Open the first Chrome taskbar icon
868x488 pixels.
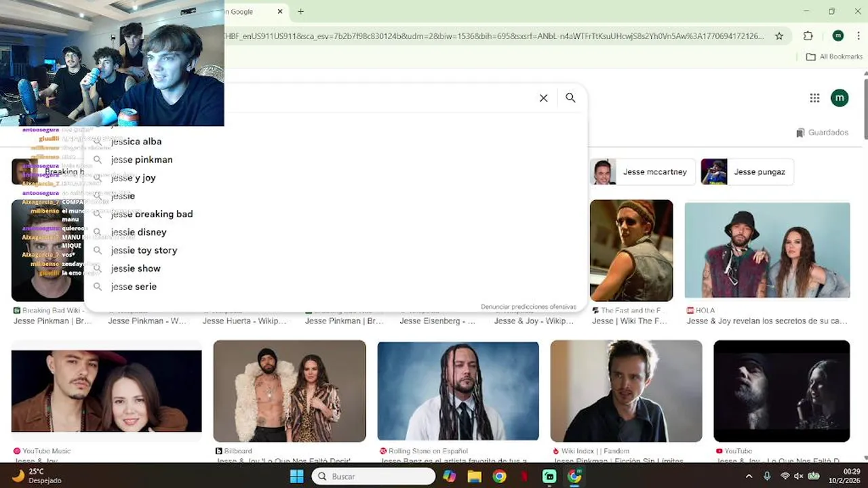[499, 476]
